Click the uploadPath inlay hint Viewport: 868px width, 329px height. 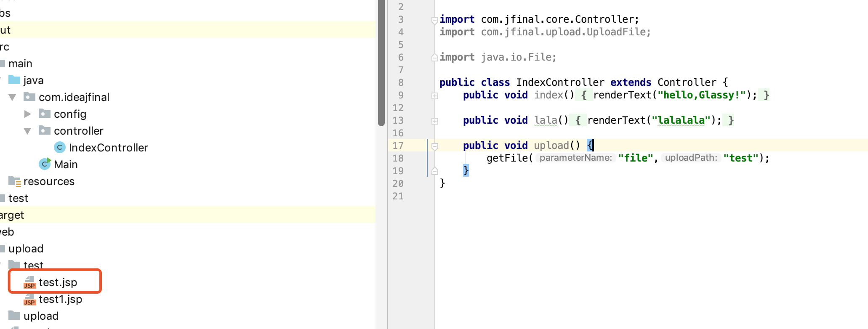point(691,158)
